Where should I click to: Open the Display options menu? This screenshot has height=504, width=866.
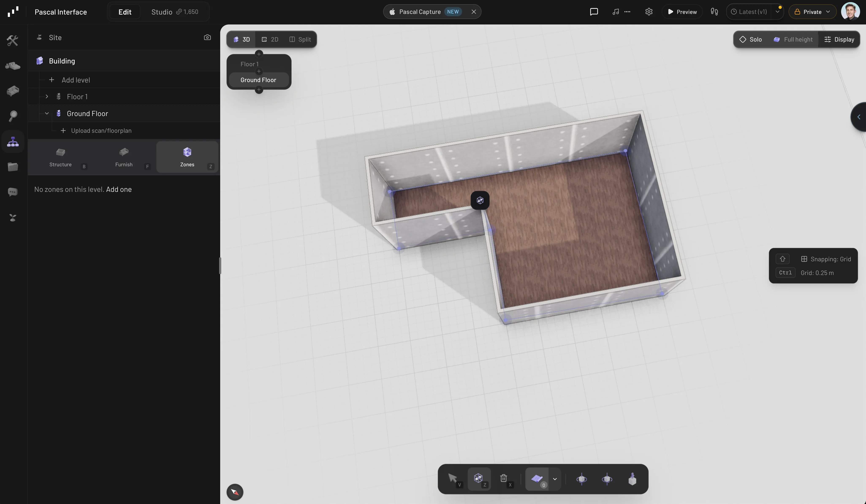[839, 39]
